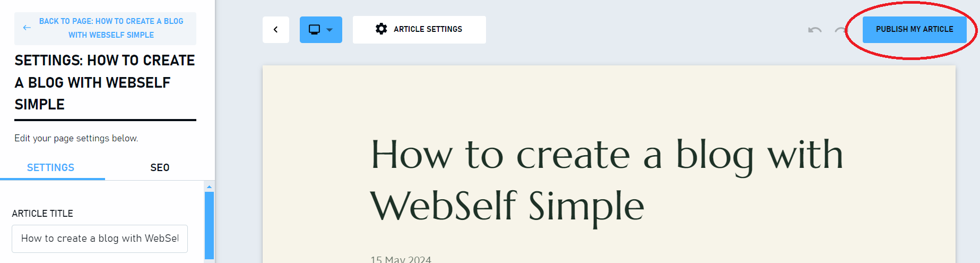Undo the last change with the undo arrow
Viewport: 980px width, 263px height.
click(x=814, y=30)
